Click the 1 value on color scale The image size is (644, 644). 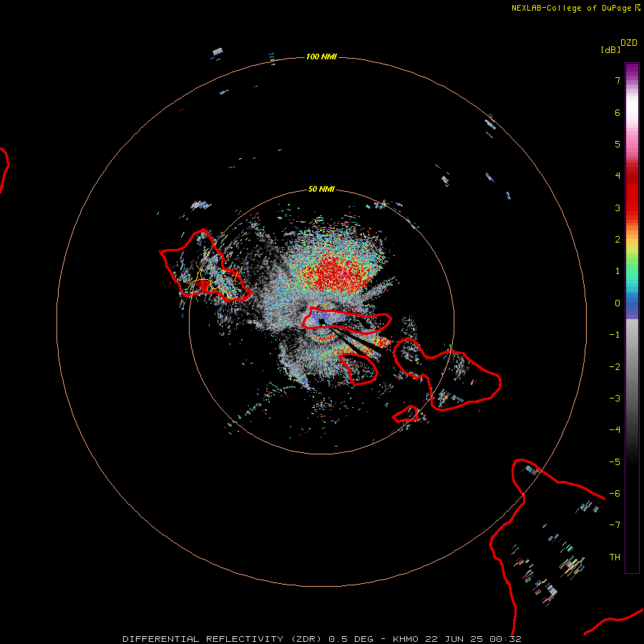click(618, 271)
